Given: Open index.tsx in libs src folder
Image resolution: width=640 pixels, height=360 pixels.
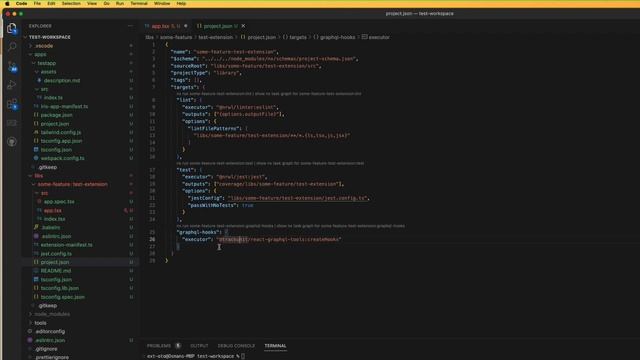Looking at the screenshot, I should pos(54,219).
